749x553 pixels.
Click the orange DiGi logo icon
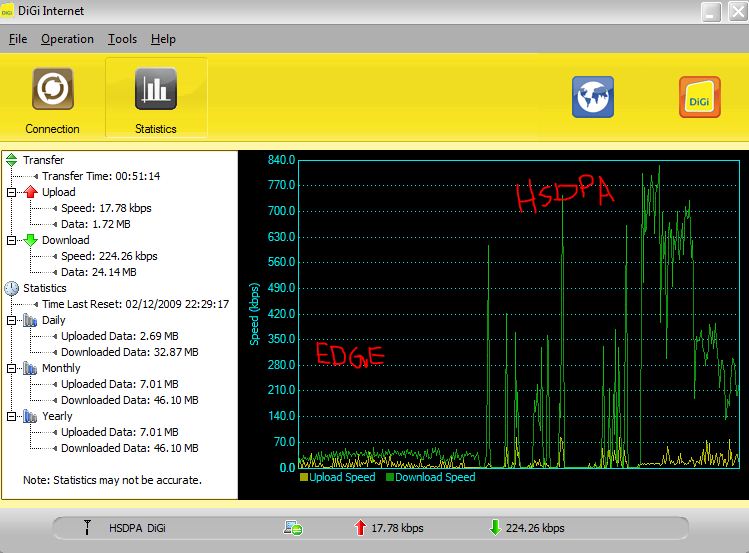(x=700, y=97)
